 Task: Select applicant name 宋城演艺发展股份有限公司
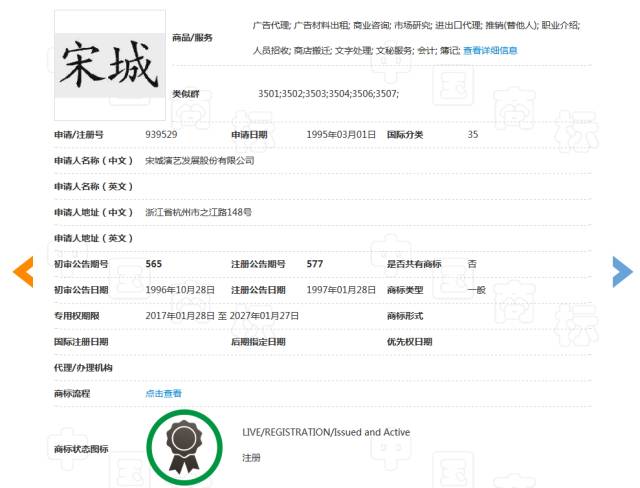point(200,161)
